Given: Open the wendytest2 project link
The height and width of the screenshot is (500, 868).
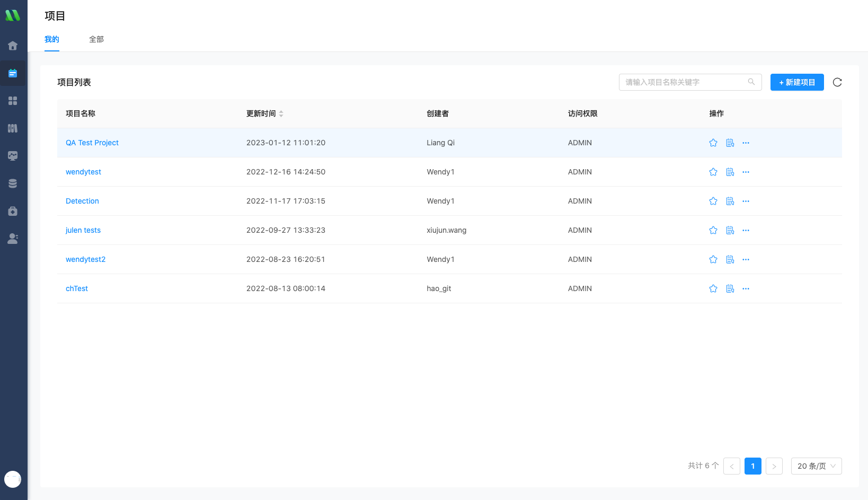Looking at the screenshot, I should (x=85, y=259).
